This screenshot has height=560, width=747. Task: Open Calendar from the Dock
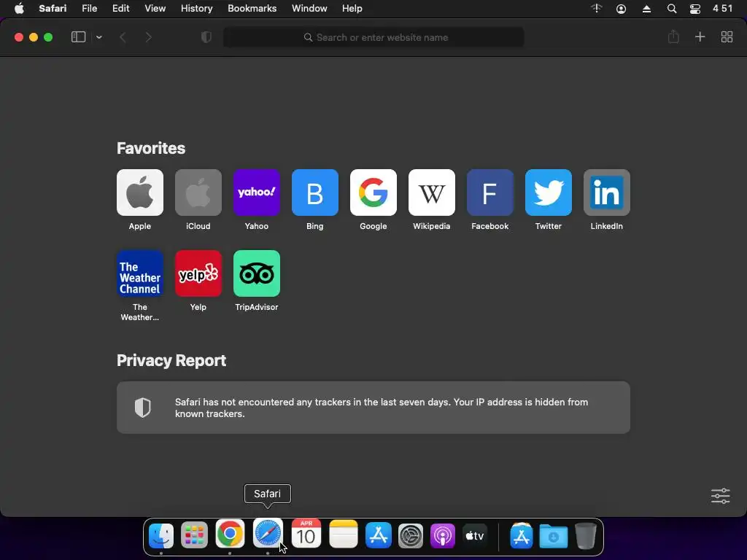click(x=306, y=534)
